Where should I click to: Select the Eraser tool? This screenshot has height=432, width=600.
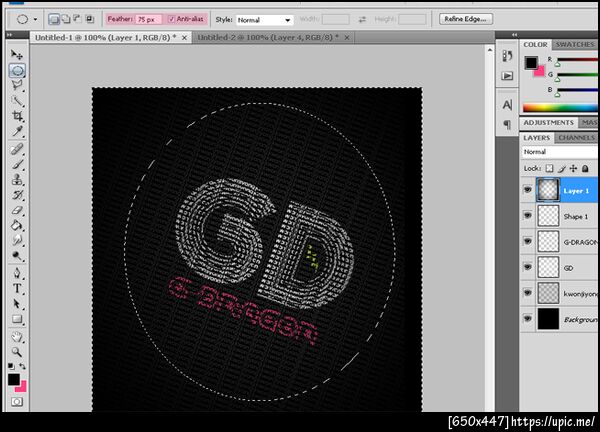pyautogui.click(x=17, y=210)
